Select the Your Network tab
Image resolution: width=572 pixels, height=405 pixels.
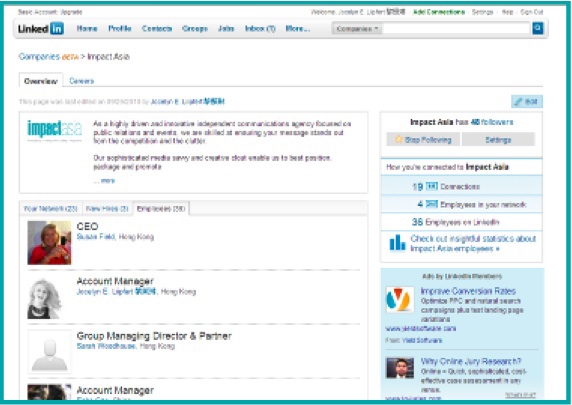pos(51,209)
